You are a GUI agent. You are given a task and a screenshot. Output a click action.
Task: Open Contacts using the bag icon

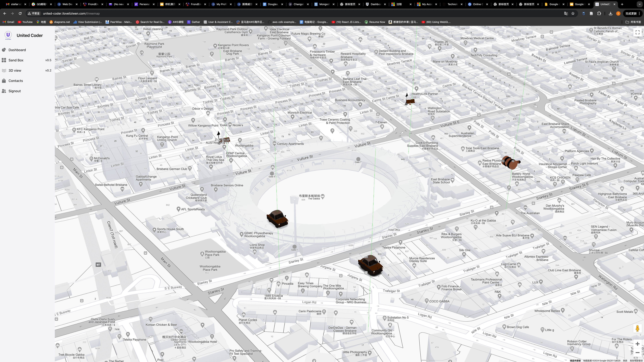point(4,81)
